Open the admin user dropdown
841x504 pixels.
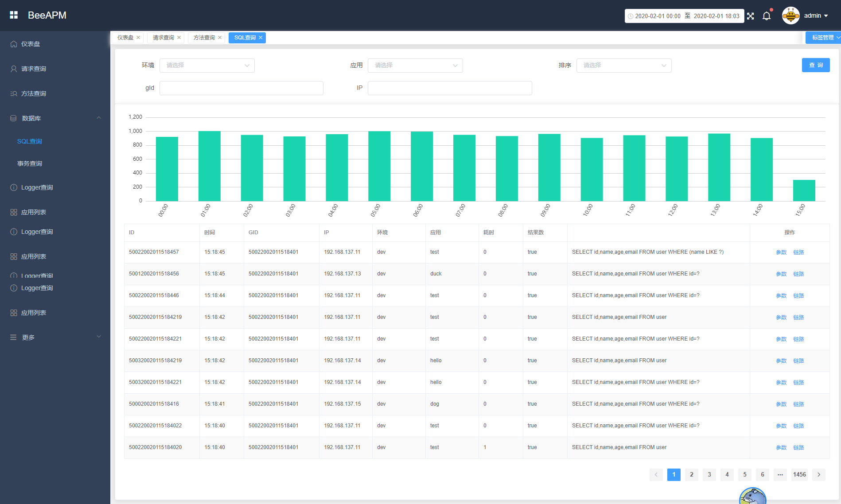(816, 16)
